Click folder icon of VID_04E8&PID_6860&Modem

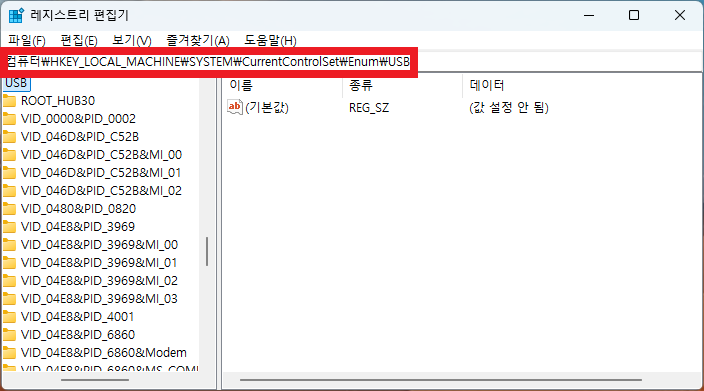tap(9, 352)
